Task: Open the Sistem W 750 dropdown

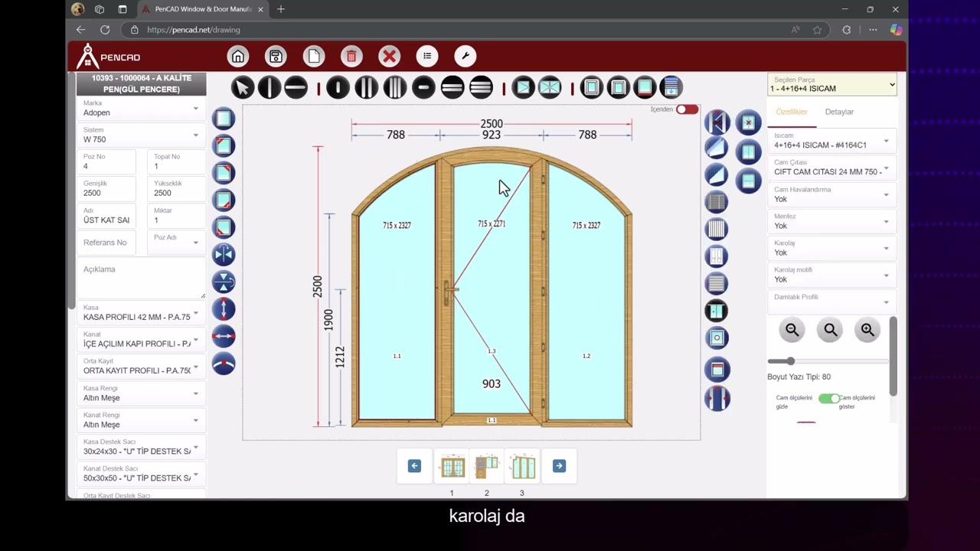Action: coord(141,135)
